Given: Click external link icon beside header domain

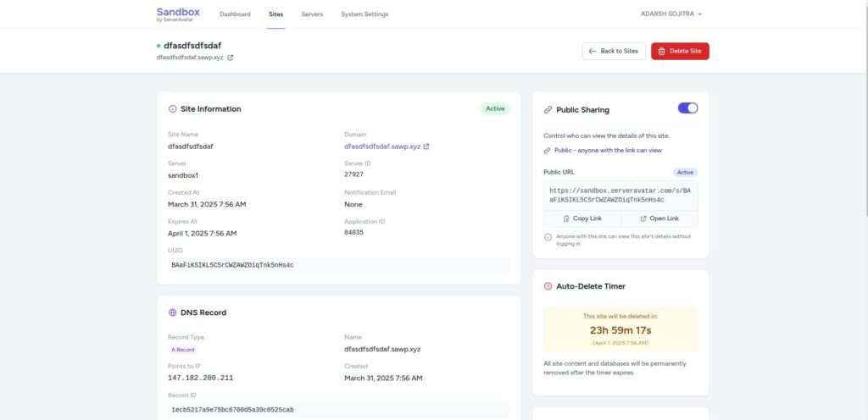Looking at the screenshot, I should pos(231,58).
